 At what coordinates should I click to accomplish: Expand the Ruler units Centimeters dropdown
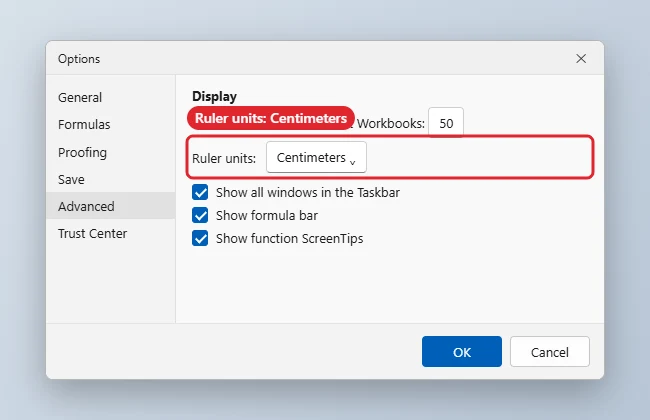[x=316, y=158]
